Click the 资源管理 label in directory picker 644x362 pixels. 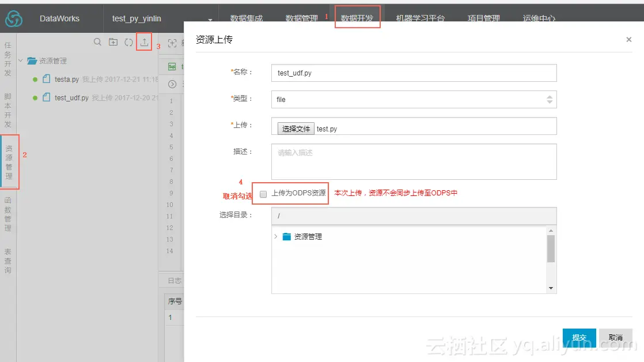click(308, 237)
